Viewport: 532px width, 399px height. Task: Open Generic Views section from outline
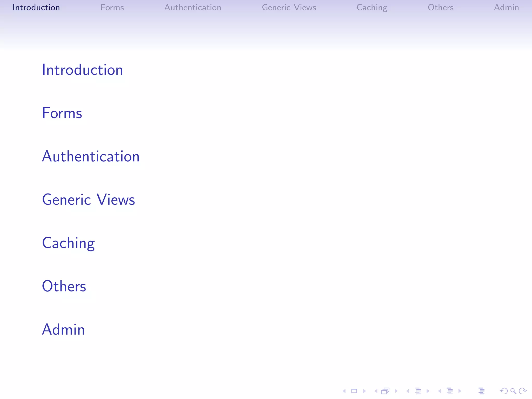point(89,199)
